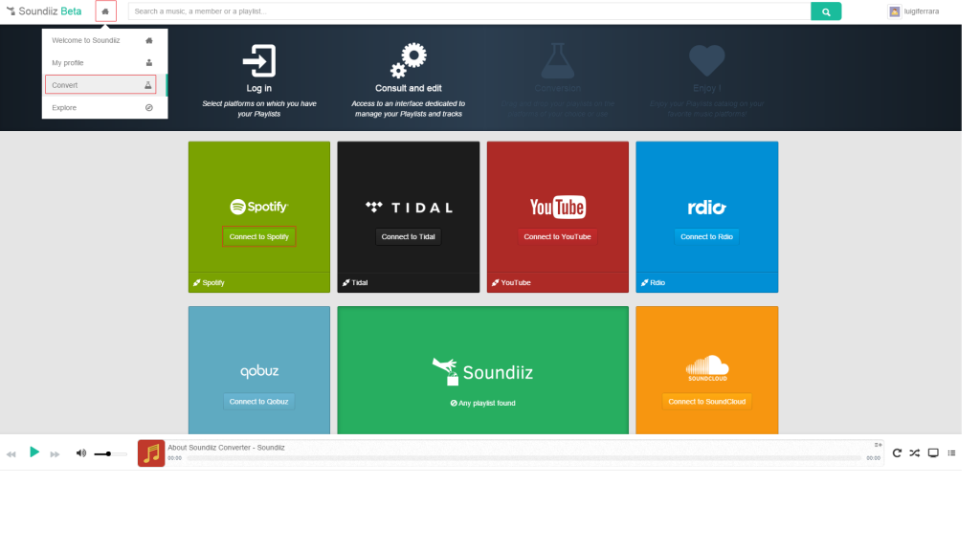Click the Enjoy heart icon
980x551 pixels.
click(x=707, y=60)
